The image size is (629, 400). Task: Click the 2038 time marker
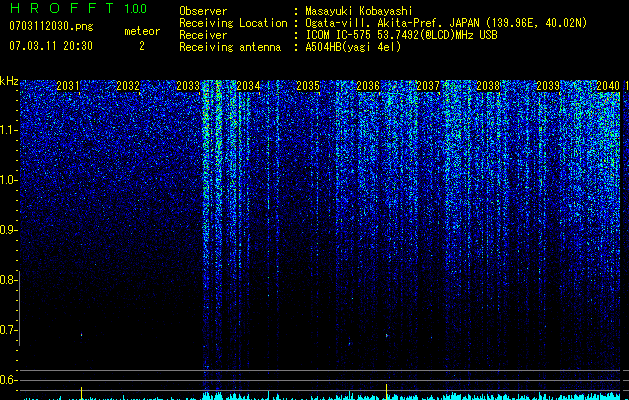tap(488, 86)
